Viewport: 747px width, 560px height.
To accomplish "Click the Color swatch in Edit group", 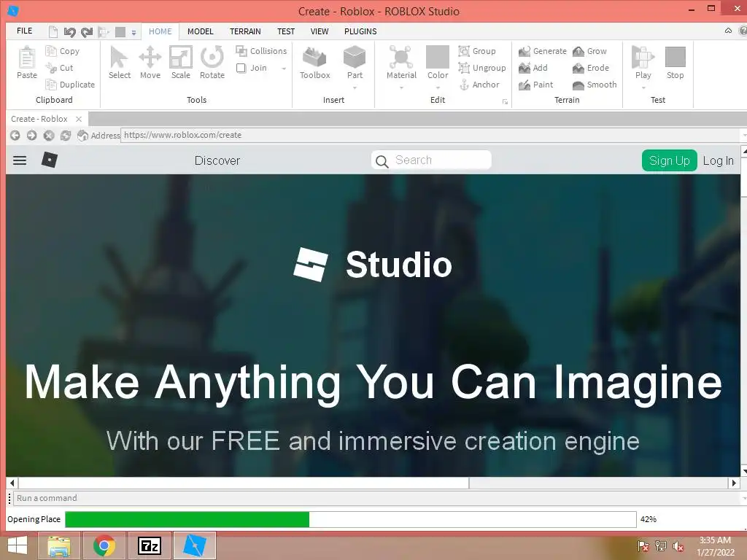I will point(438,57).
